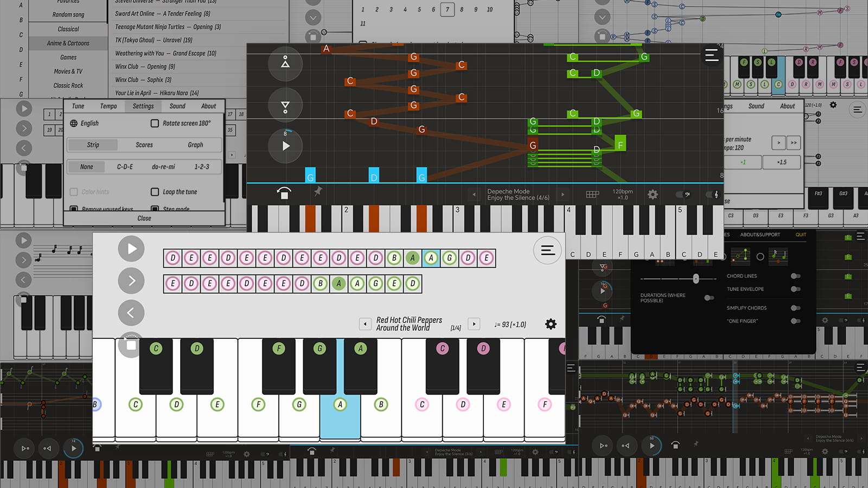Click the slider handle in dark settings panel

[696, 279]
